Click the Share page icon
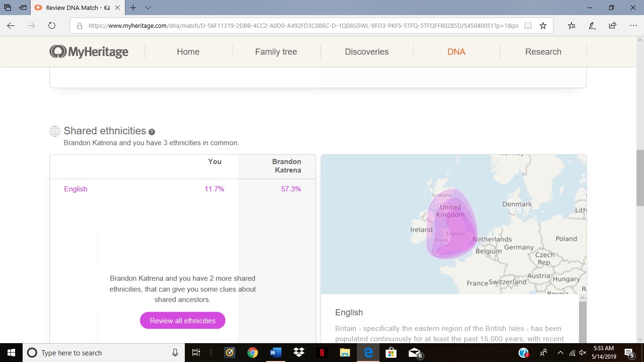 pos(612,26)
